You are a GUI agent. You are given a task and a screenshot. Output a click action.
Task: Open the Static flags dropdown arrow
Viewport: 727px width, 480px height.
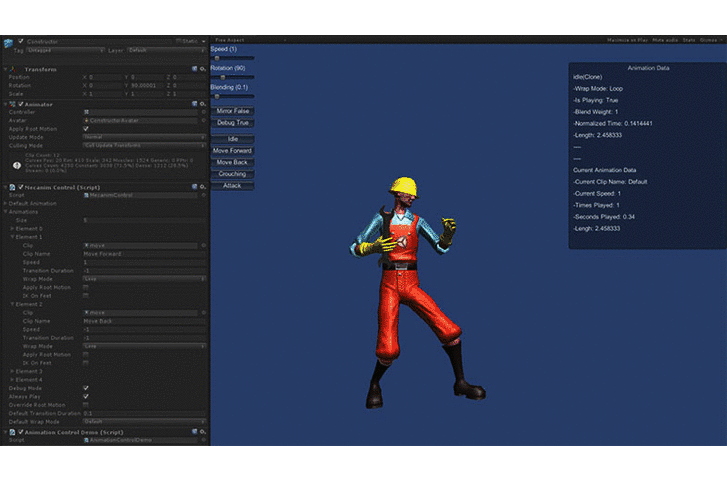[204, 41]
